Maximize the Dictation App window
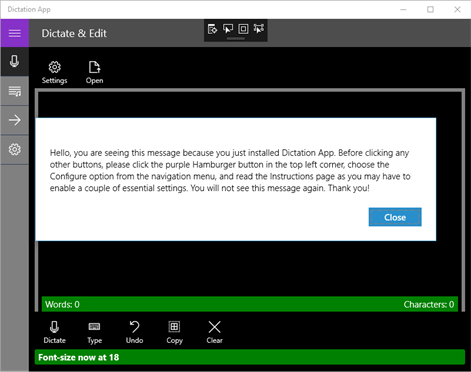471x372 pixels. tap(430, 9)
